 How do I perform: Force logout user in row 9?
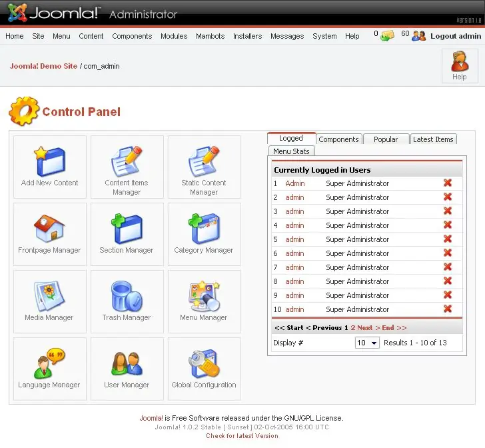448,295
